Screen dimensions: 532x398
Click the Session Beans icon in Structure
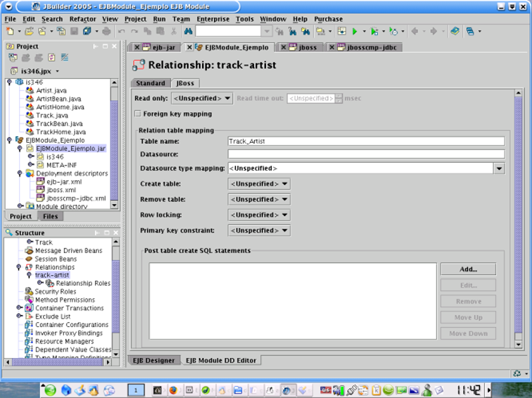(x=29, y=259)
